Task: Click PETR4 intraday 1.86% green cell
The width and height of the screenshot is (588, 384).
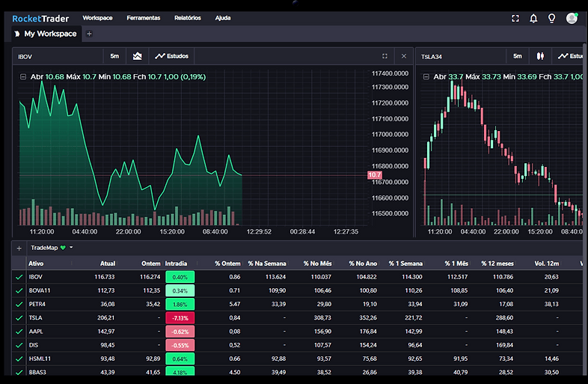Action: click(180, 305)
